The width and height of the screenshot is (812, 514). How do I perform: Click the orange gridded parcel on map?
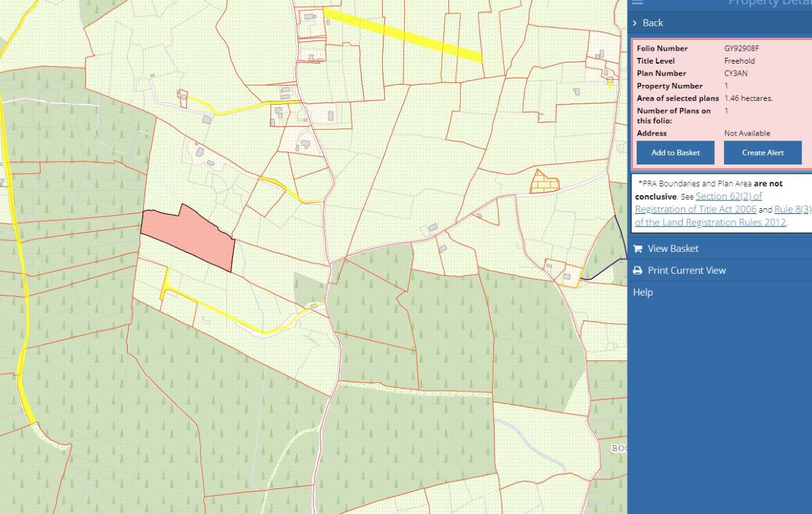tap(544, 183)
